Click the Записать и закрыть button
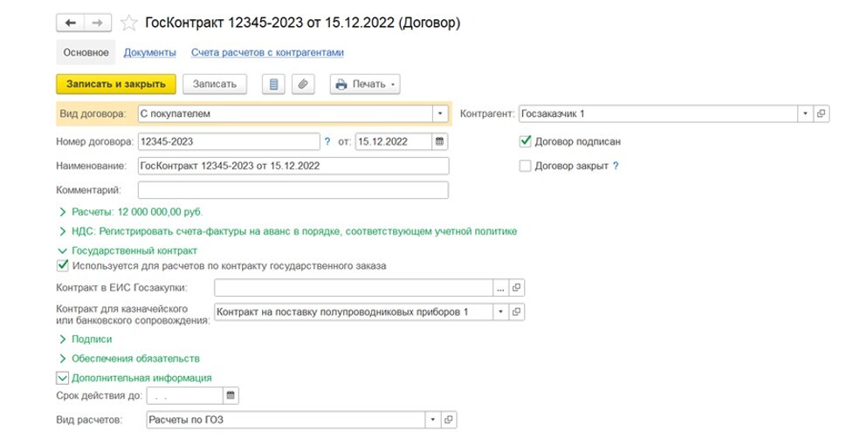 coord(115,84)
